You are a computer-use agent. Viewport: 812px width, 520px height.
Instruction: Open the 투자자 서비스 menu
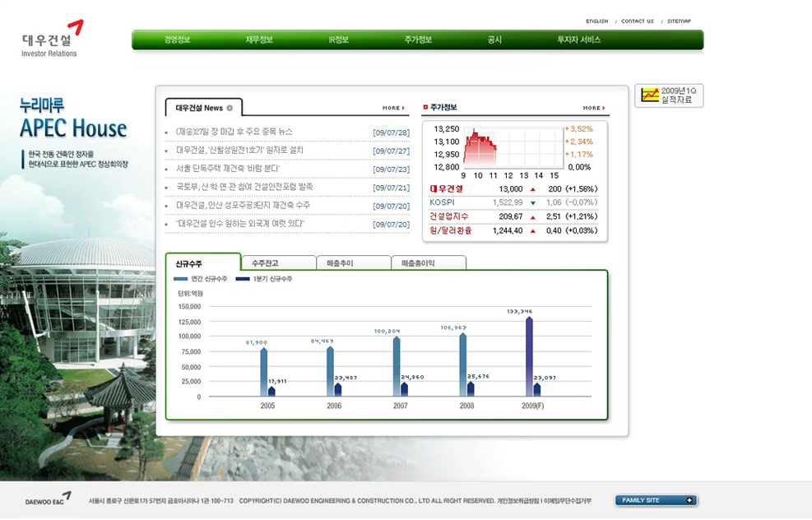(579, 39)
